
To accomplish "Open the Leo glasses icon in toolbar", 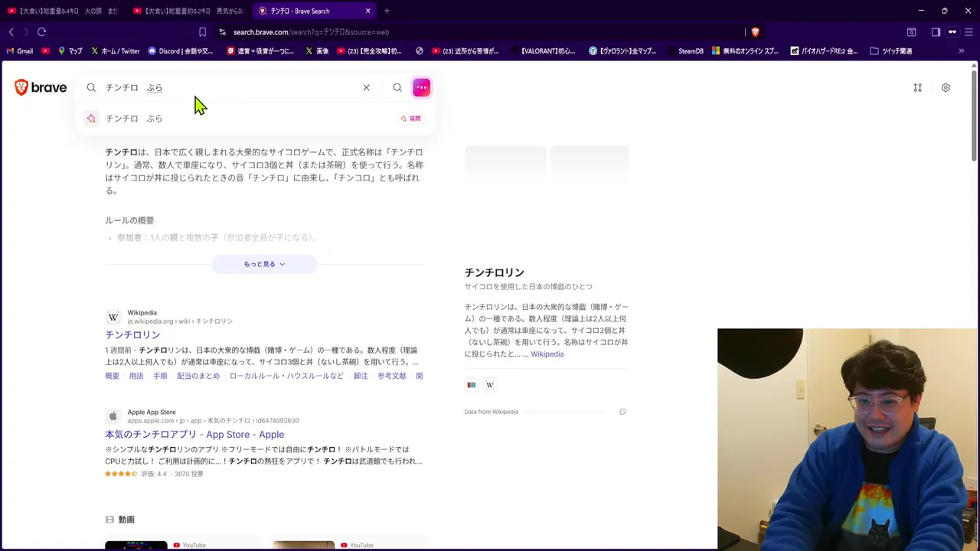I will click(952, 32).
